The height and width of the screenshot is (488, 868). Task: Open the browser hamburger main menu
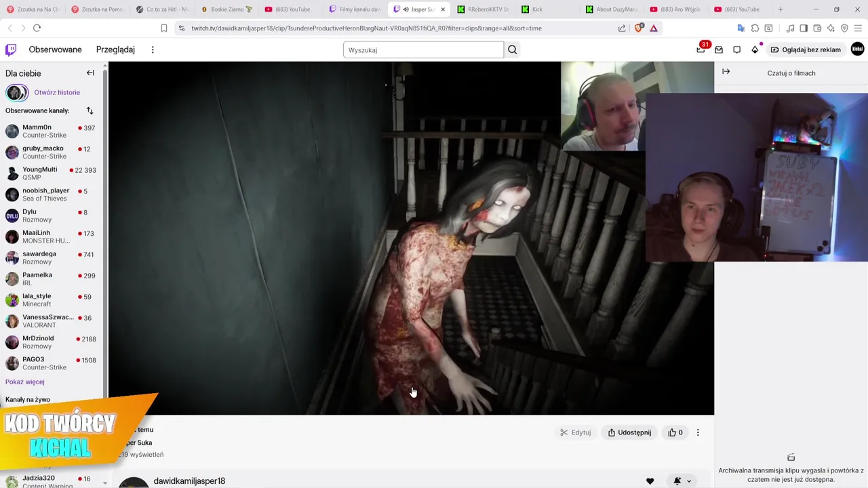pos(858,28)
